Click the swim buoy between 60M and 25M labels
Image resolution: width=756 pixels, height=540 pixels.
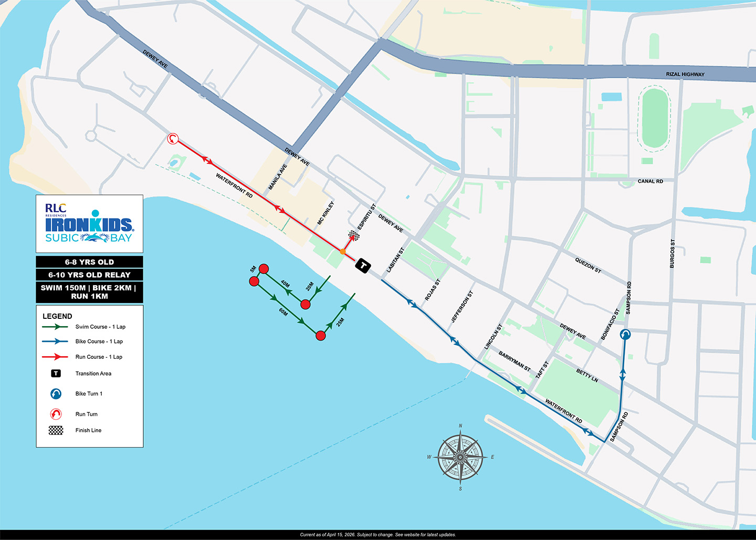(321, 335)
